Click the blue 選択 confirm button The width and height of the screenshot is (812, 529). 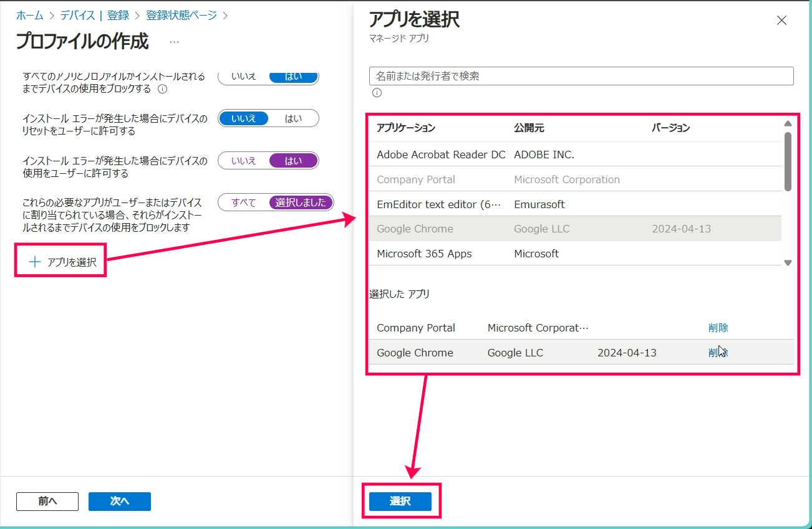click(x=400, y=501)
